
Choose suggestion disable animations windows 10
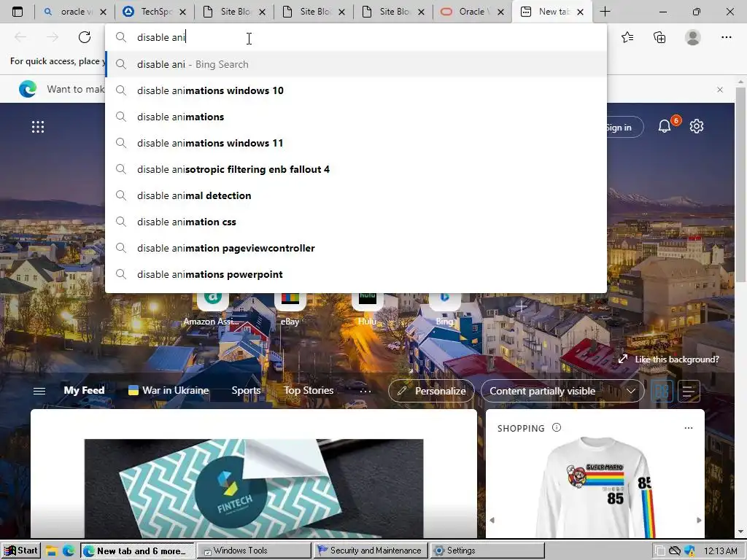pos(356,90)
